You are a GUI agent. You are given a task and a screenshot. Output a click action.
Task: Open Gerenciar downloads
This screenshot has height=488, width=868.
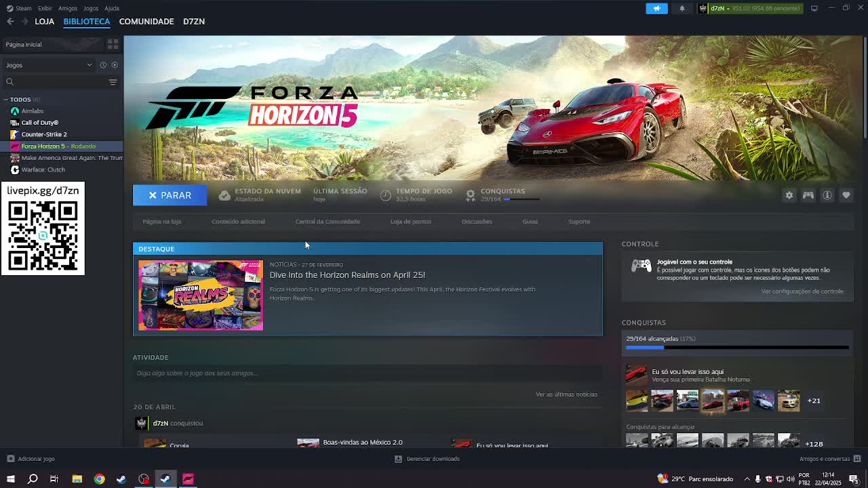tap(427, 459)
